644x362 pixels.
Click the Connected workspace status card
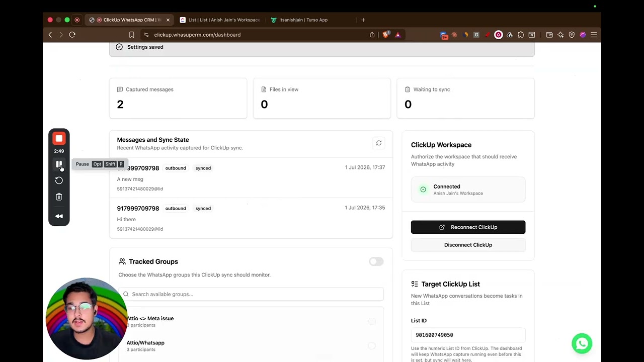468,190
